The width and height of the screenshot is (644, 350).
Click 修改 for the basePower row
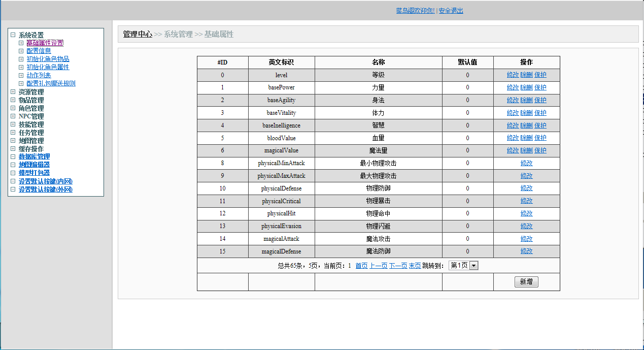(513, 87)
